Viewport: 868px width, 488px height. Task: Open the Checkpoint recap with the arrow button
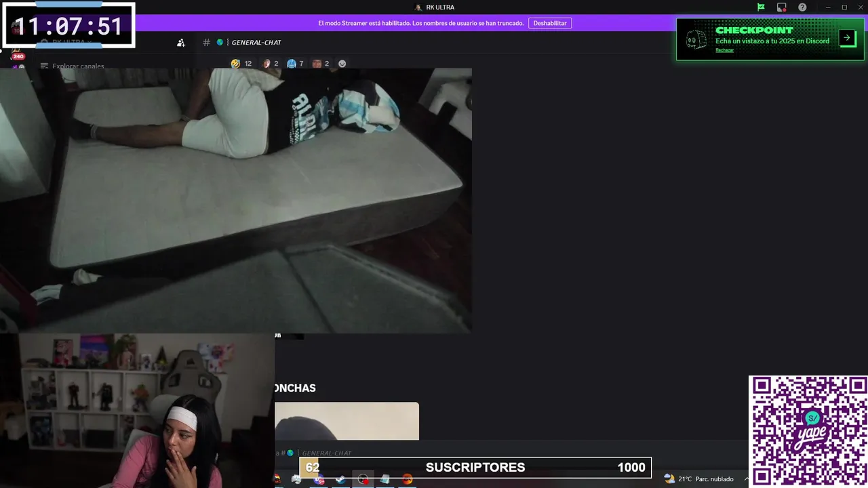pos(847,38)
